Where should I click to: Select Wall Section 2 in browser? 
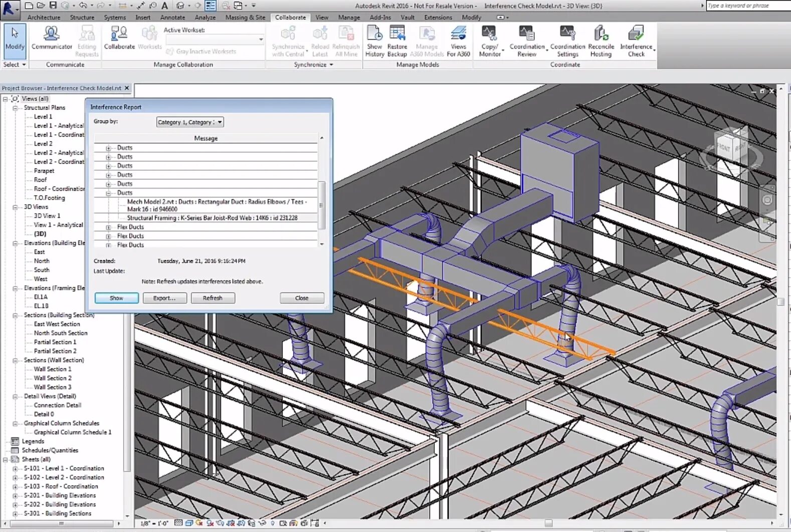[x=53, y=378]
